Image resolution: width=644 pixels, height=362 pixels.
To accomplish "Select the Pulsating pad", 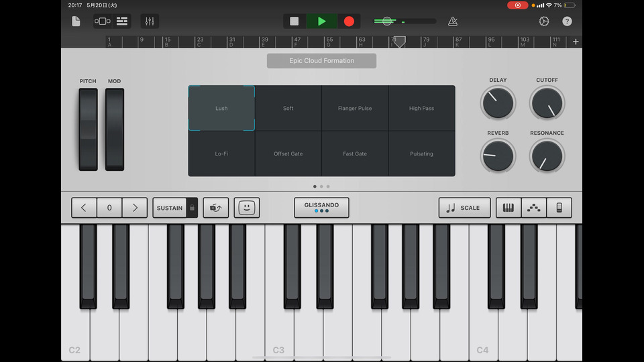I will tap(421, 154).
